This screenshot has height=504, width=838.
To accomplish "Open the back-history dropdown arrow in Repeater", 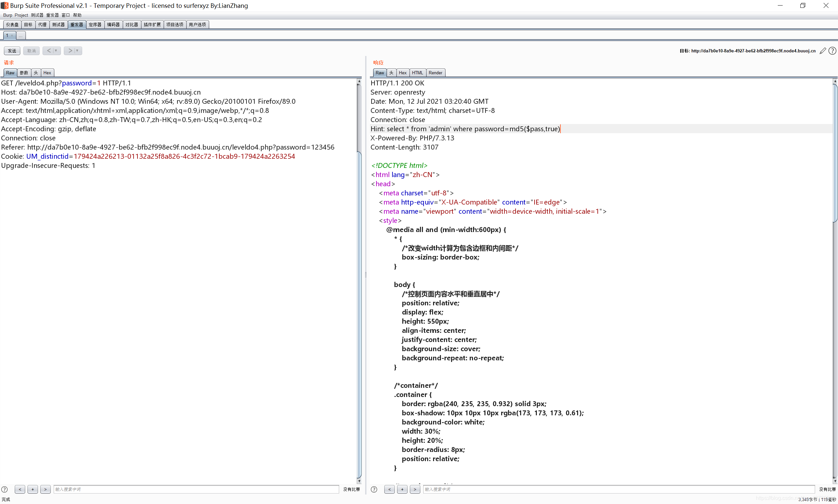I will pyautogui.click(x=56, y=51).
